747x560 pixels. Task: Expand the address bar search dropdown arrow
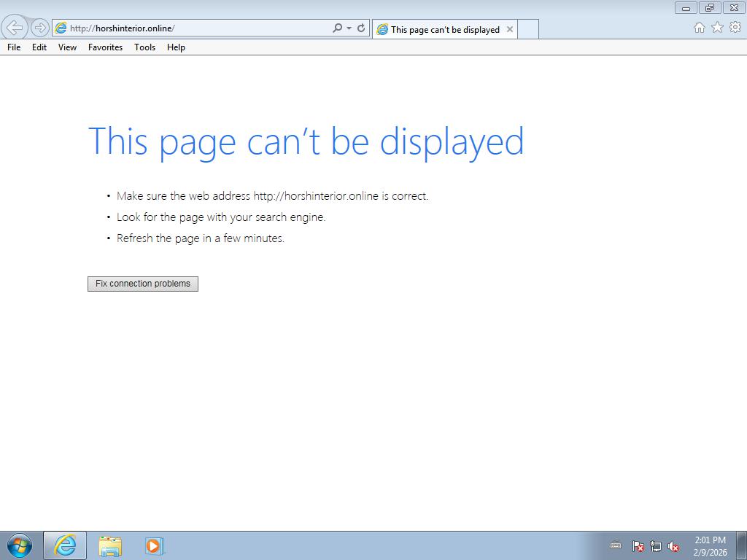[x=349, y=28]
